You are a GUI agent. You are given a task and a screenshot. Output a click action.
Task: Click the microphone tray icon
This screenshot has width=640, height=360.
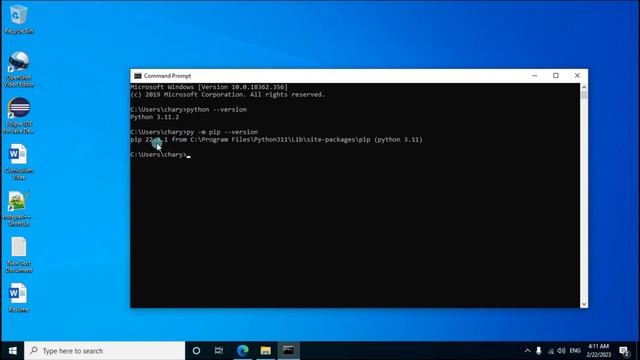point(539,351)
